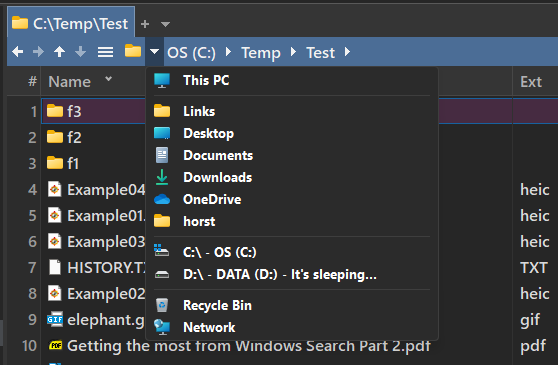Image resolution: width=558 pixels, height=365 pixels.
Task: Open Recycle Bin from the dropdown
Action: (292, 305)
